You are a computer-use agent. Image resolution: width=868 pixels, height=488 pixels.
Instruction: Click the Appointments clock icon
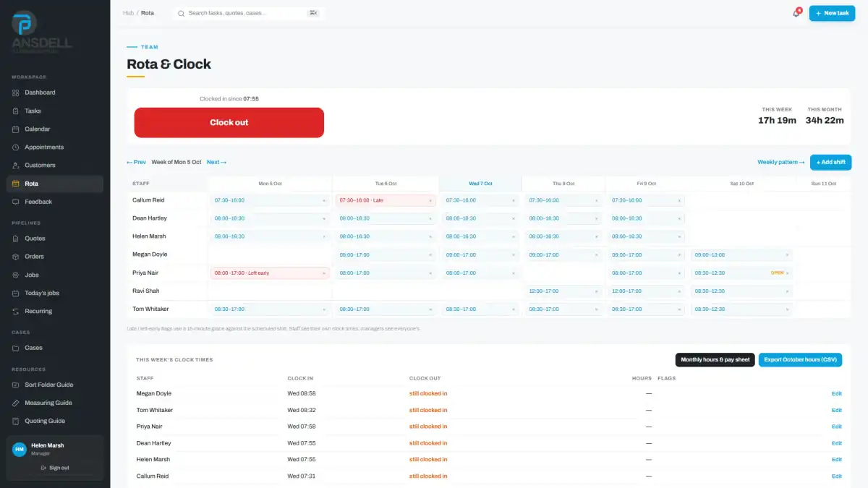coord(16,147)
